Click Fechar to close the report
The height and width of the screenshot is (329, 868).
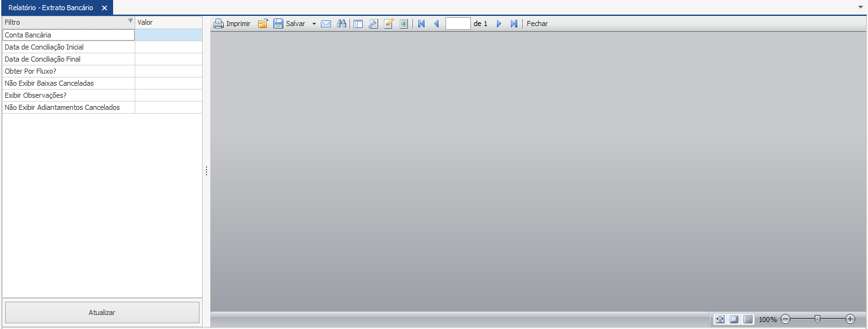click(x=537, y=23)
